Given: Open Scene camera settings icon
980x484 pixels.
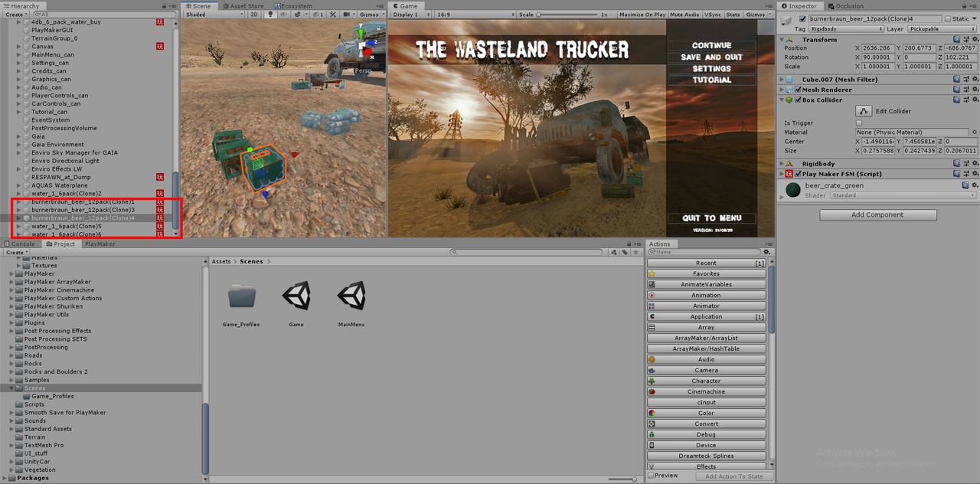Looking at the screenshot, I should click(348, 14).
